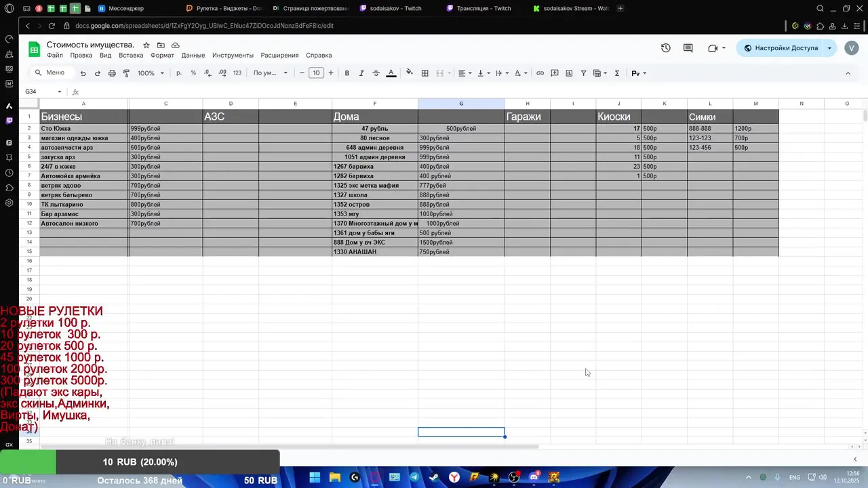The width and height of the screenshot is (868, 488).
Task: Open the fill color bucket
Action: tap(409, 73)
